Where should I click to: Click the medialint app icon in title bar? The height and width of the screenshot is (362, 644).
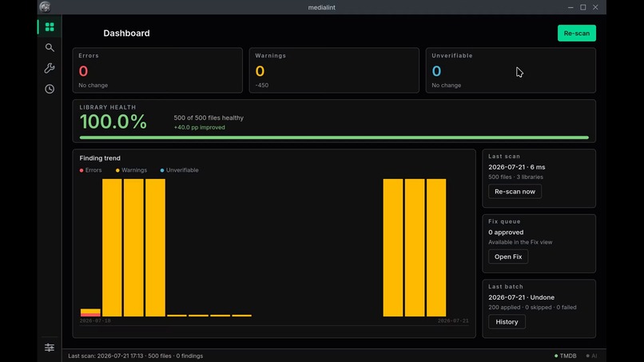tap(45, 7)
